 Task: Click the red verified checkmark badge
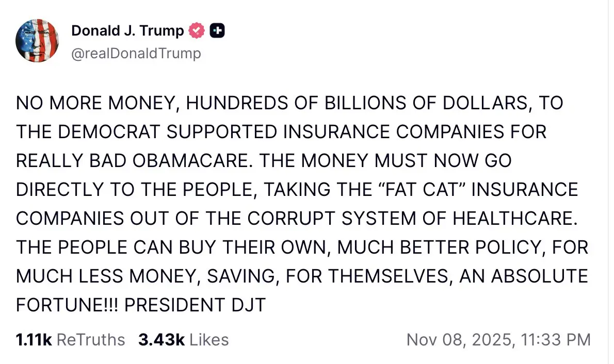pyautogui.click(x=197, y=30)
